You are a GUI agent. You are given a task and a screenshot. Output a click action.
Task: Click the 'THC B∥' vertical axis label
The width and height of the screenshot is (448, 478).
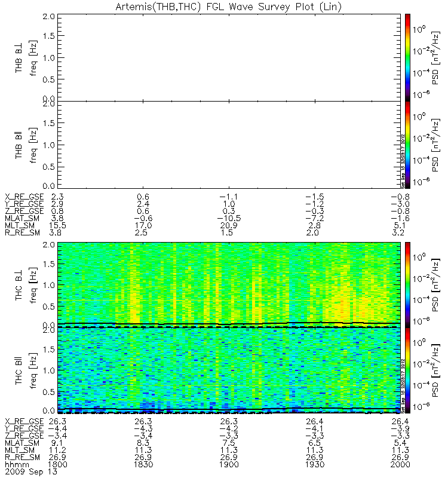19,370
